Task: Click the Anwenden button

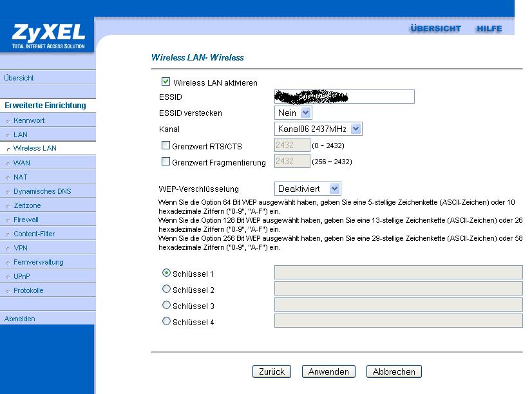Action: (x=328, y=371)
